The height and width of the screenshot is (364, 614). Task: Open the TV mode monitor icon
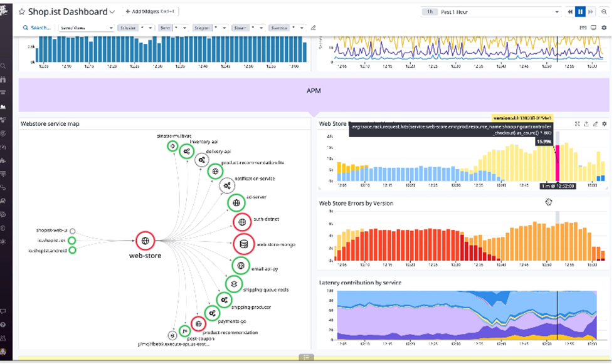pyautogui.click(x=593, y=28)
